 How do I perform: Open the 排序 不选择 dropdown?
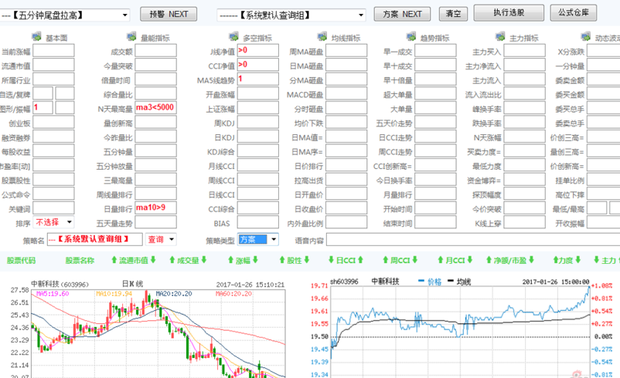point(70,222)
